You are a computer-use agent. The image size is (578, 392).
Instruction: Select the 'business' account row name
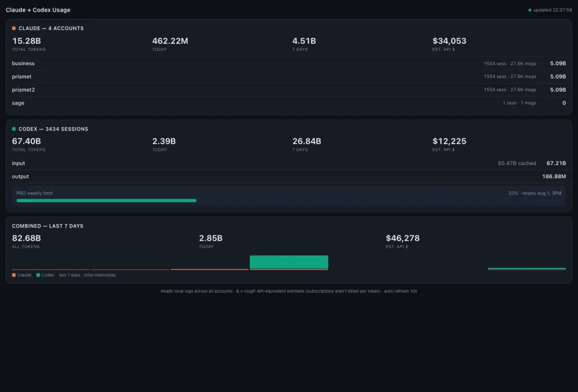click(x=23, y=64)
